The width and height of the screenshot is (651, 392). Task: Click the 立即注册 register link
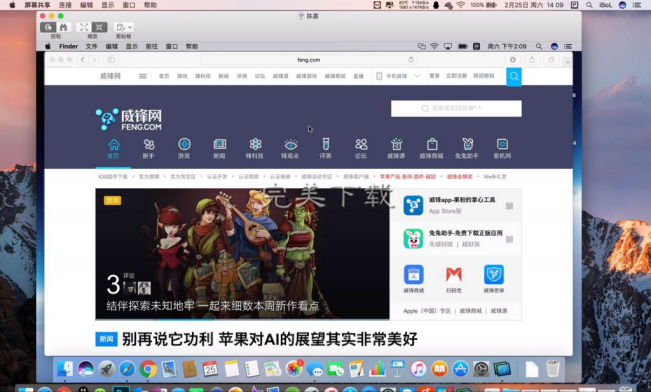pyautogui.click(x=456, y=76)
